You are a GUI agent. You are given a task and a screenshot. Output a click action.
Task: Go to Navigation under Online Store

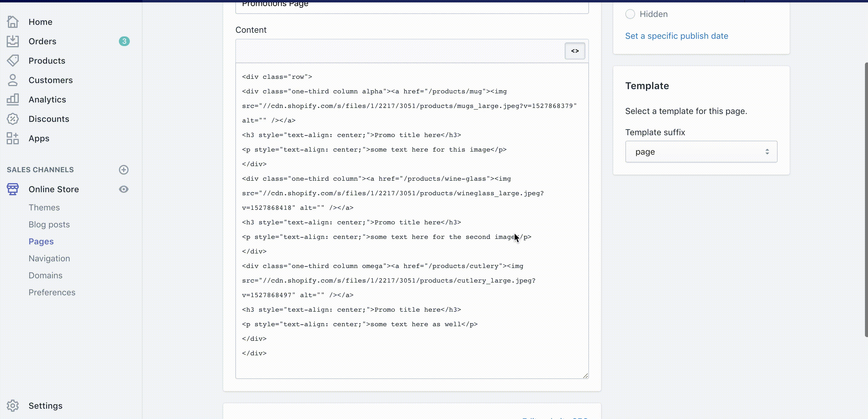click(49, 258)
